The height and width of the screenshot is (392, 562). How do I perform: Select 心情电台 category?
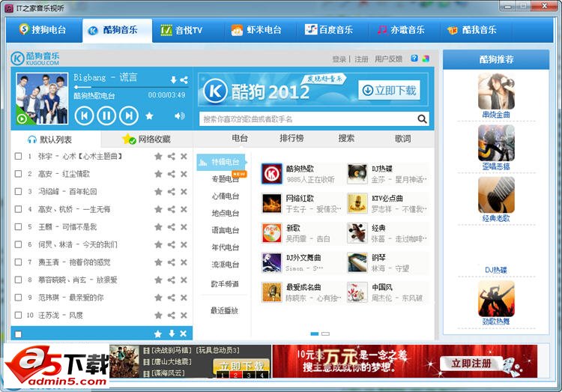[x=225, y=196]
